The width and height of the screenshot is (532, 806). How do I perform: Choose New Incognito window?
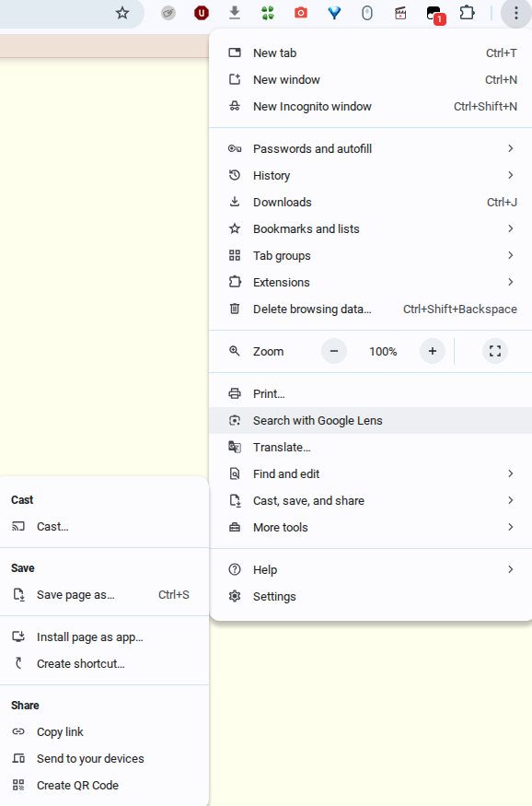[370, 107]
